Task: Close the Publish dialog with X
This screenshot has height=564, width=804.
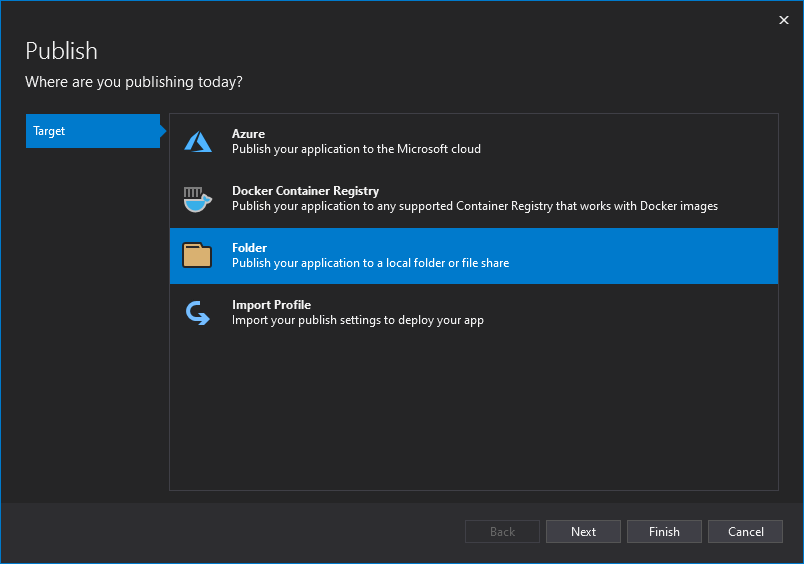Action: (x=783, y=20)
